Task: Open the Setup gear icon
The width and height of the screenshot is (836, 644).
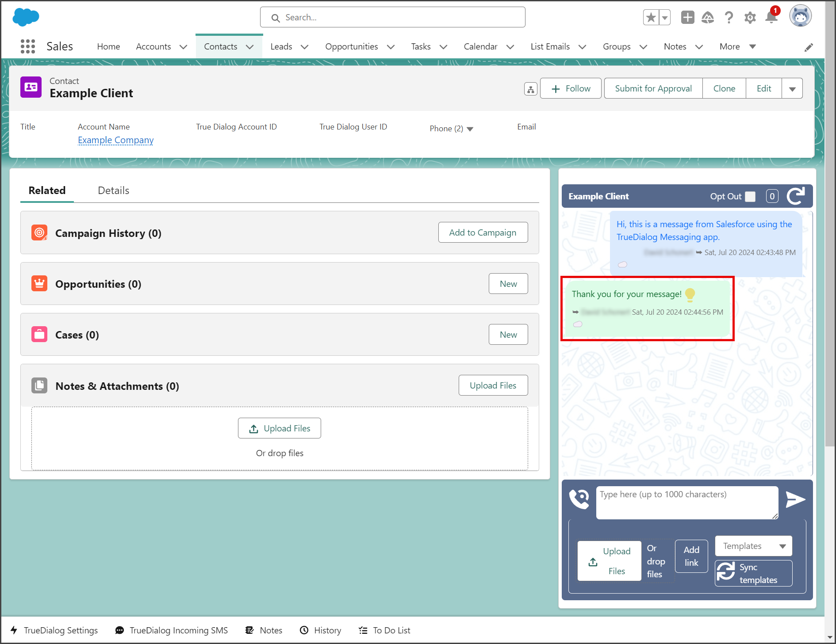Action: 750,18
